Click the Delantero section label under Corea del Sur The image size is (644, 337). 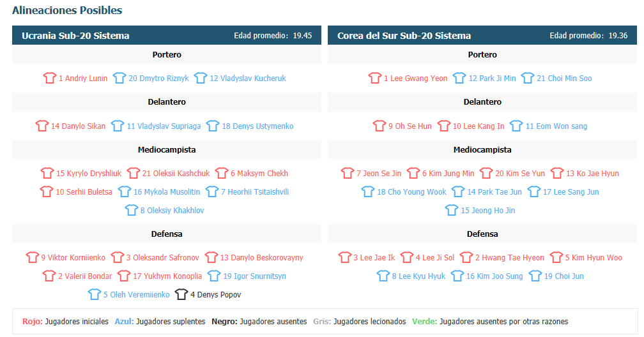pos(482,101)
